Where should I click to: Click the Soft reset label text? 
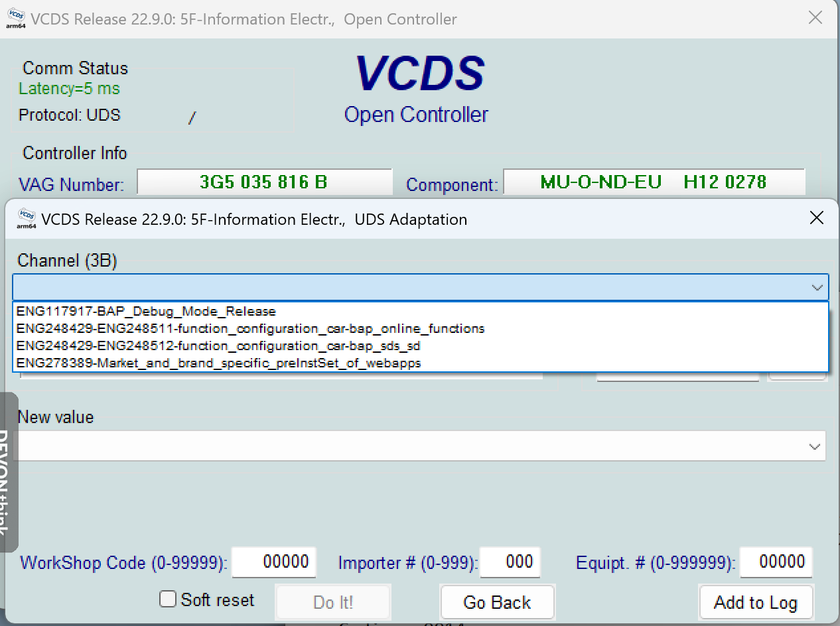click(217, 600)
